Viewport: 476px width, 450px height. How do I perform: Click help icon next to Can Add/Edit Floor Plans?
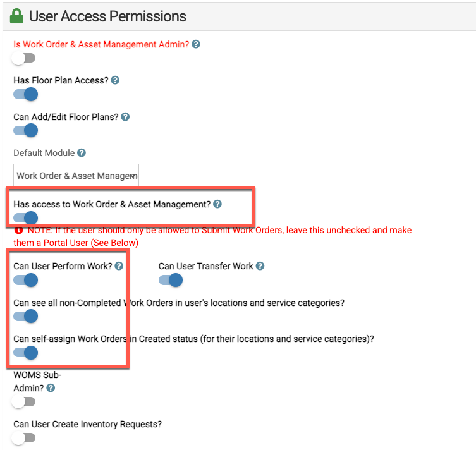point(125,117)
